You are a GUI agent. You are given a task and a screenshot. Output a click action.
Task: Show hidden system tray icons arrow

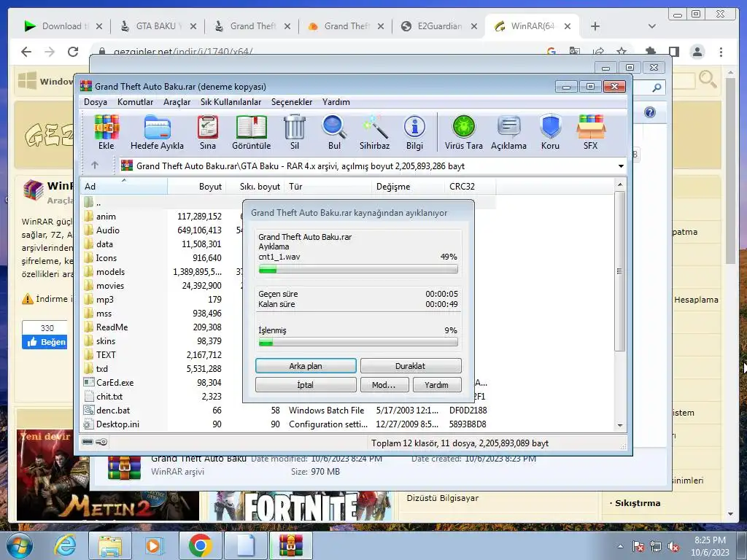click(620, 546)
